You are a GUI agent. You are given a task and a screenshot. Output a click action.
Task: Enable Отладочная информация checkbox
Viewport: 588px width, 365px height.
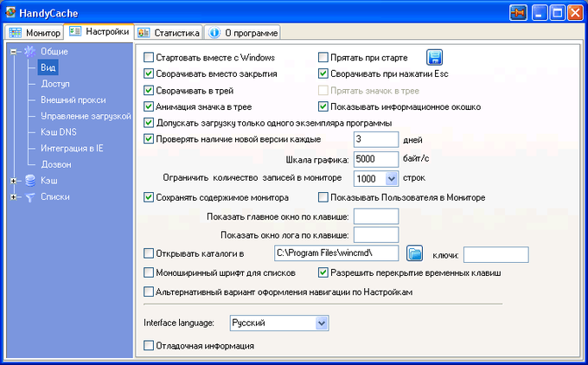click(149, 345)
